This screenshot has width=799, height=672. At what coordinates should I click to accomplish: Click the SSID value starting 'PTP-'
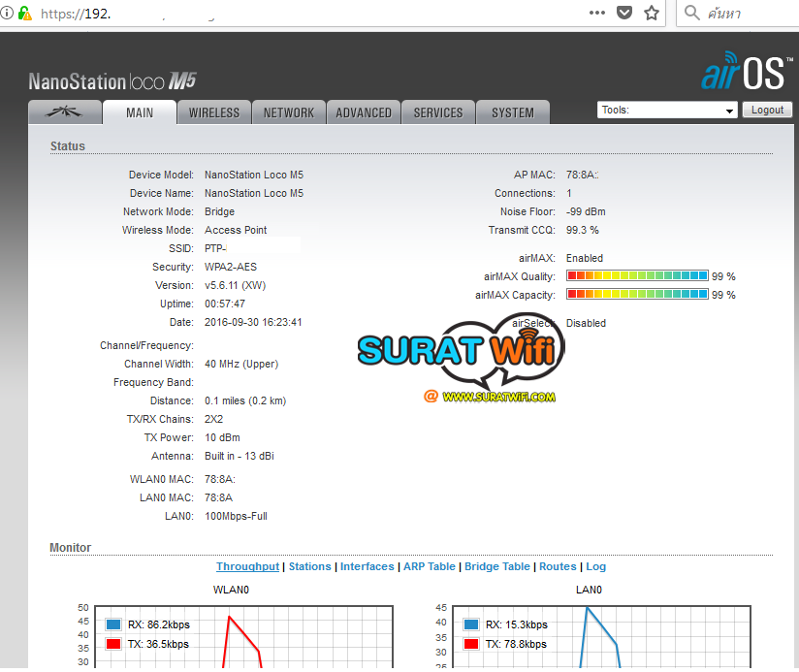(215, 248)
